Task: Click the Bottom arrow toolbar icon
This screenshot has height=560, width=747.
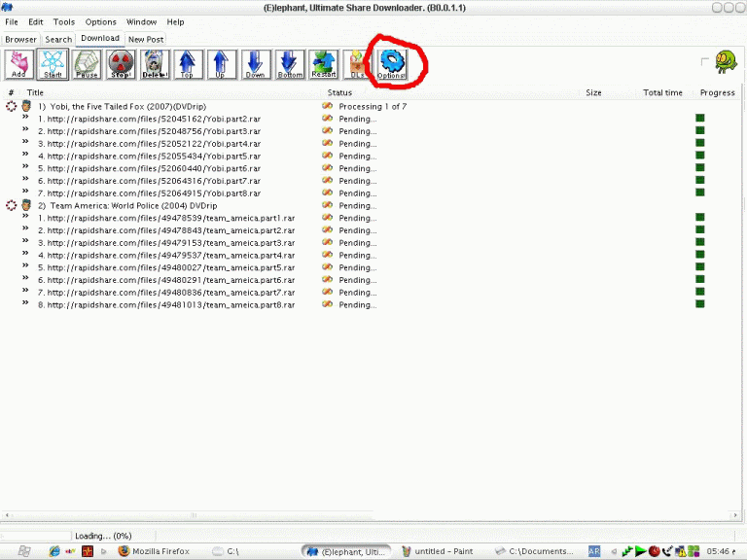Action: click(290, 64)
